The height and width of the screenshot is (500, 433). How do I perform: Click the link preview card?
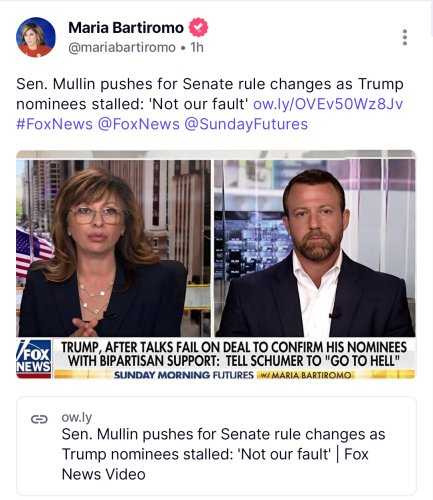216,446
